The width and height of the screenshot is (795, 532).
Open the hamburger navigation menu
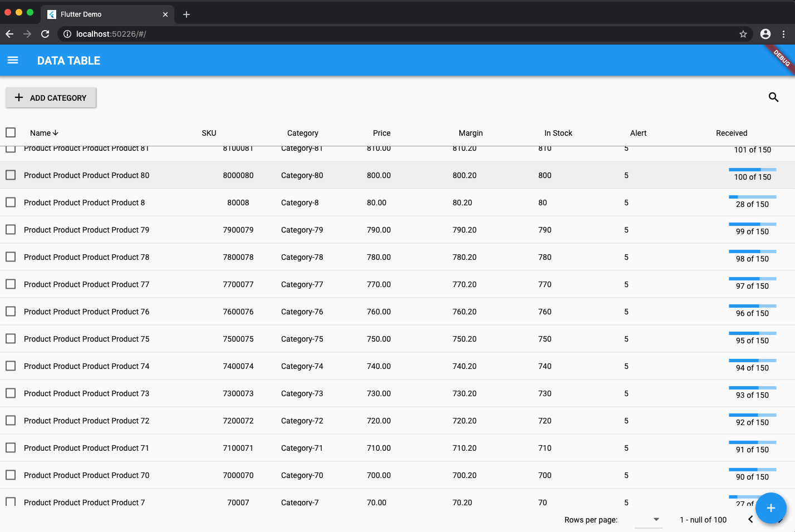tap(13, 60)
